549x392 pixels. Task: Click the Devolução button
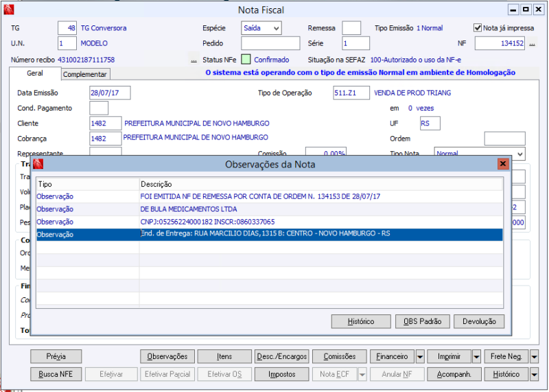(479, 321)
